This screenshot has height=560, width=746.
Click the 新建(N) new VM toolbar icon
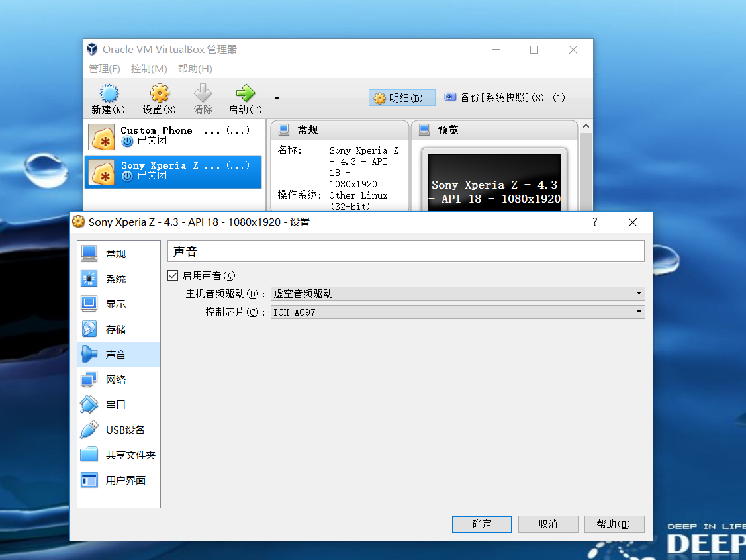tap(109, 93)
